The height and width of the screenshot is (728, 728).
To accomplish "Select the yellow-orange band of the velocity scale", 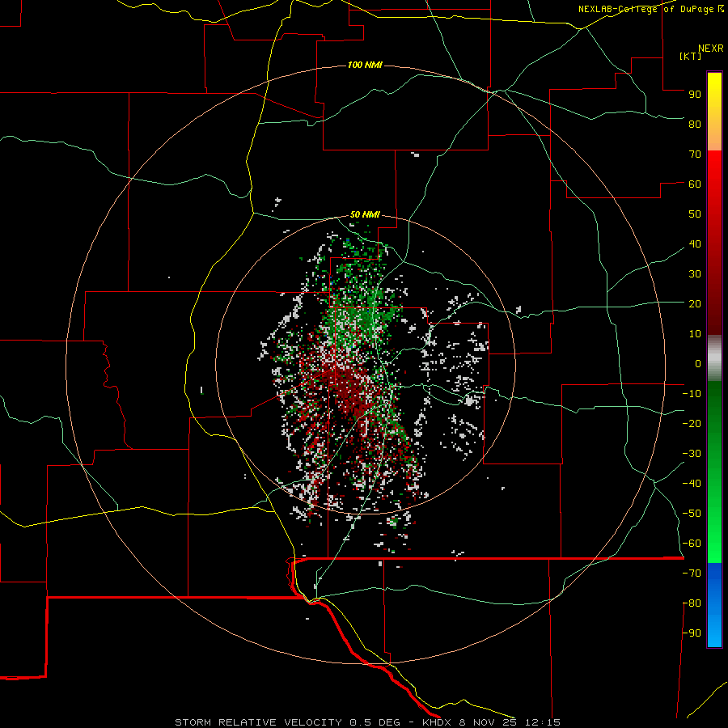I will coord(714,112).
